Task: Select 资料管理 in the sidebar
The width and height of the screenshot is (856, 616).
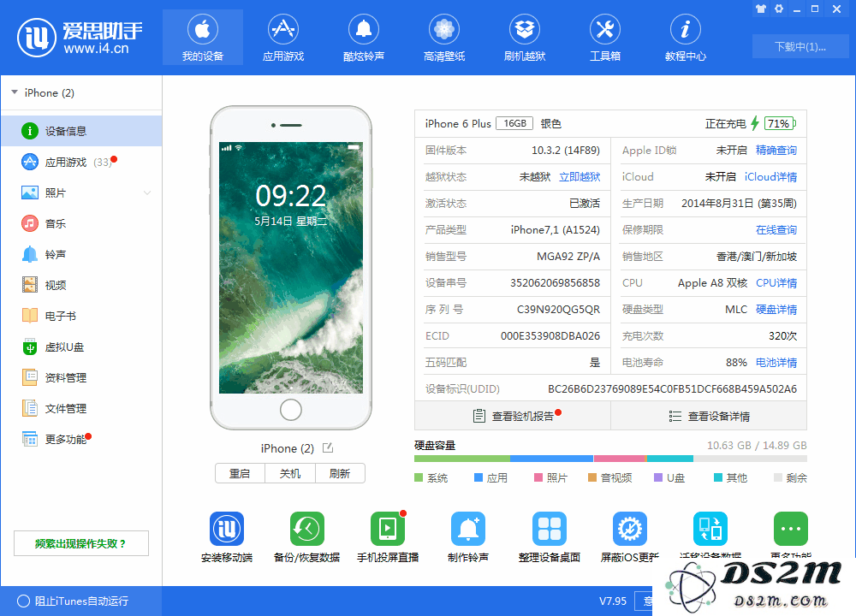Action: tap(81, 377)
